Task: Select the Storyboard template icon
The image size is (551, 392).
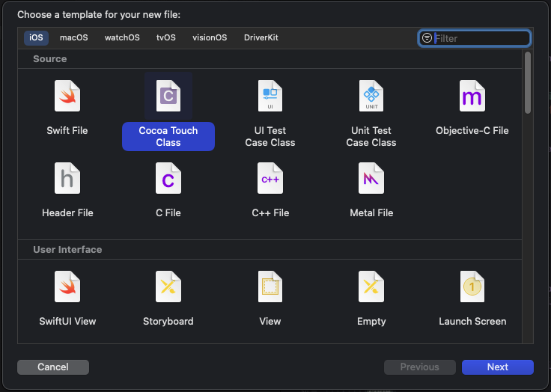Action: (168, 287)
